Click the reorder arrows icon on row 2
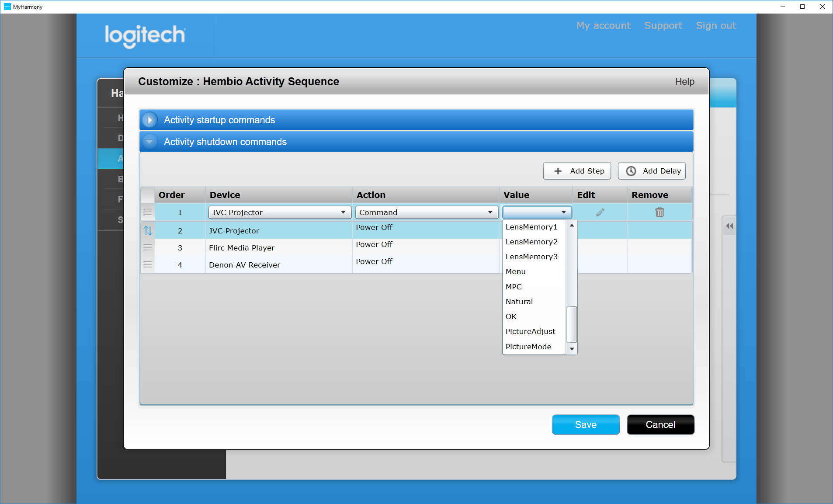833x504 pixels. (148, 230)
